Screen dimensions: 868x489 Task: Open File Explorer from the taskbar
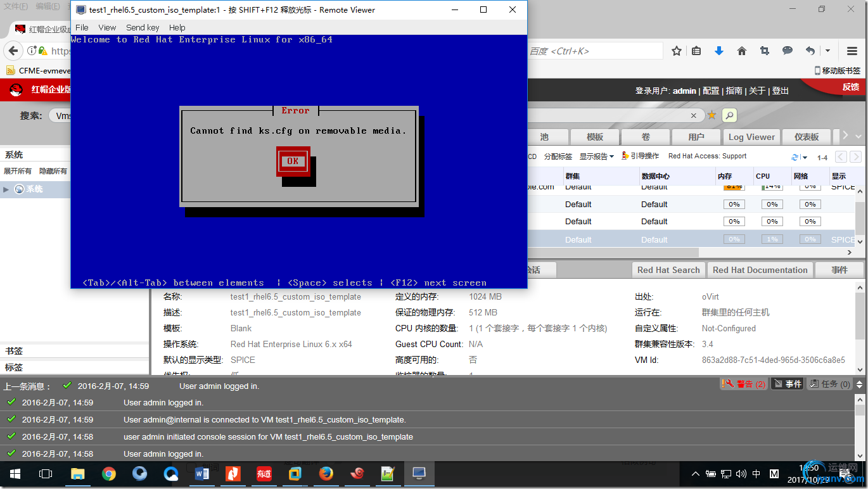77,474
